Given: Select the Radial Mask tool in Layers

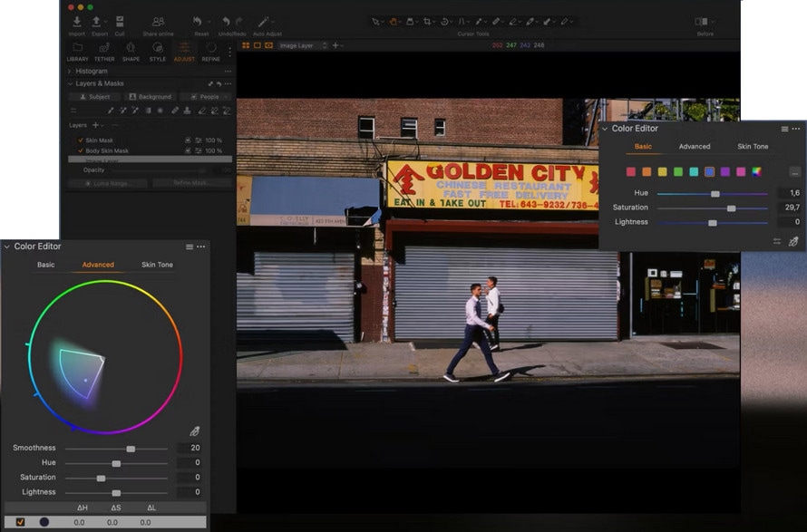Looking at the screenshot, I should [x=160, y=111].
